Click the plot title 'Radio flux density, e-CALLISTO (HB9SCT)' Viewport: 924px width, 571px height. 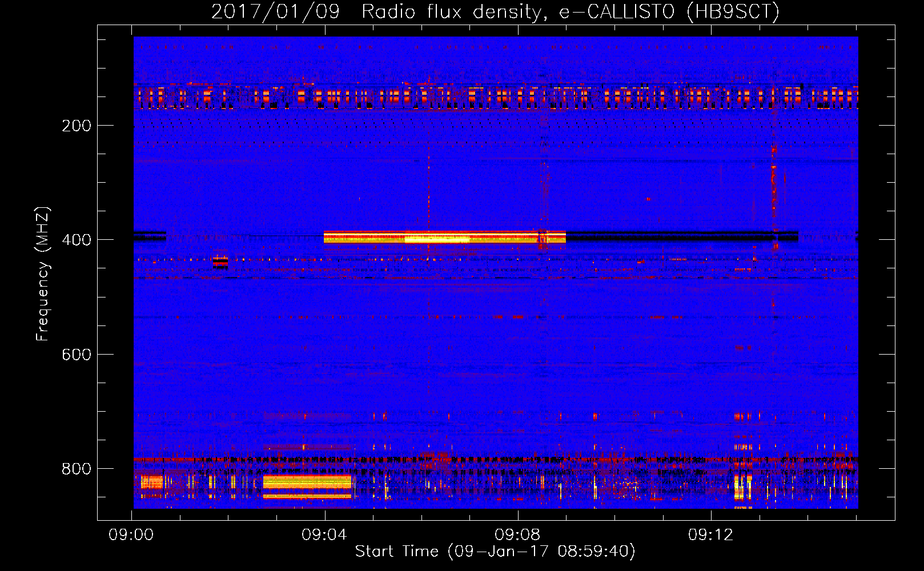coord(570,11)
